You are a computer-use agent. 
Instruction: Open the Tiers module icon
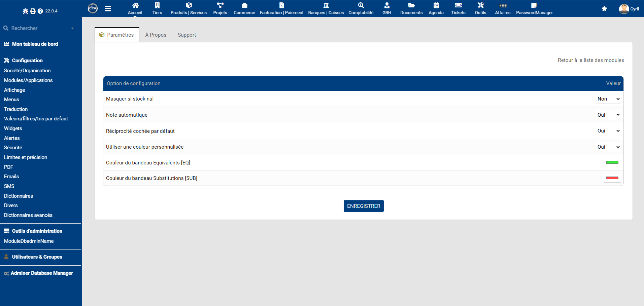coord(157,5)
